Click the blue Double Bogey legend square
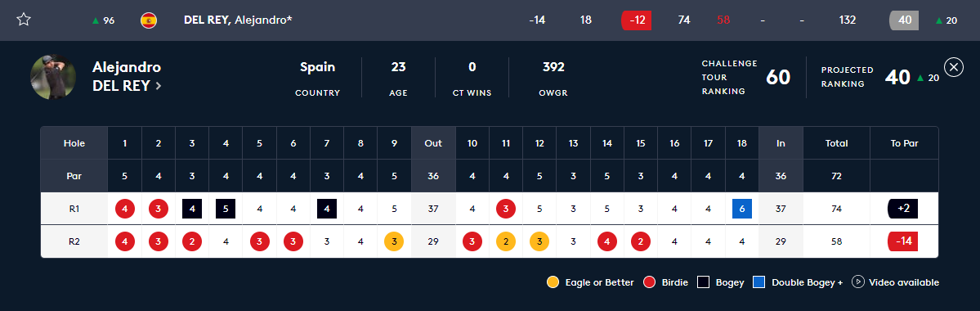 point(758,282)
